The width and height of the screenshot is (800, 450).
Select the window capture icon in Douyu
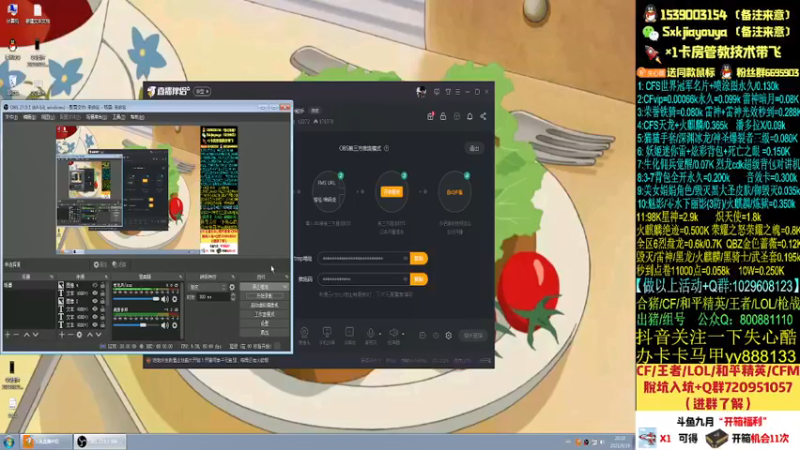point(349,333)
